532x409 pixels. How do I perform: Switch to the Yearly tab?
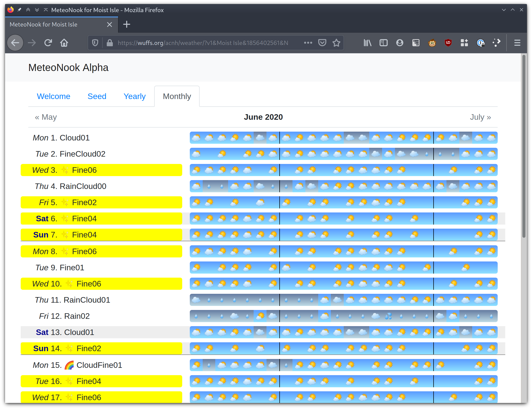(x=135, y=96)
